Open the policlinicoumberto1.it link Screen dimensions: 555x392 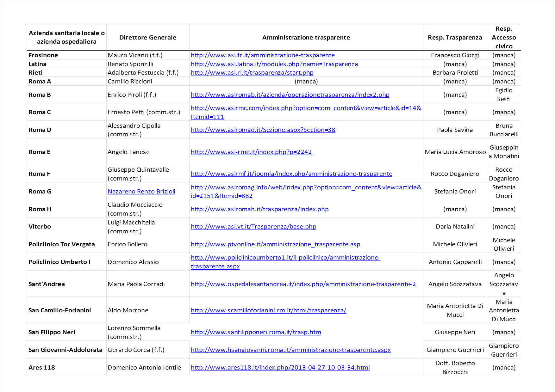coord(285,262)
